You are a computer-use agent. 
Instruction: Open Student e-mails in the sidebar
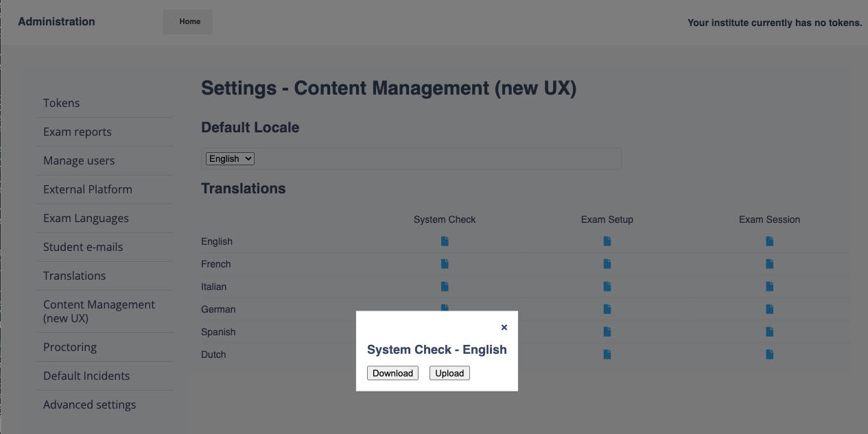coord(83,247)
